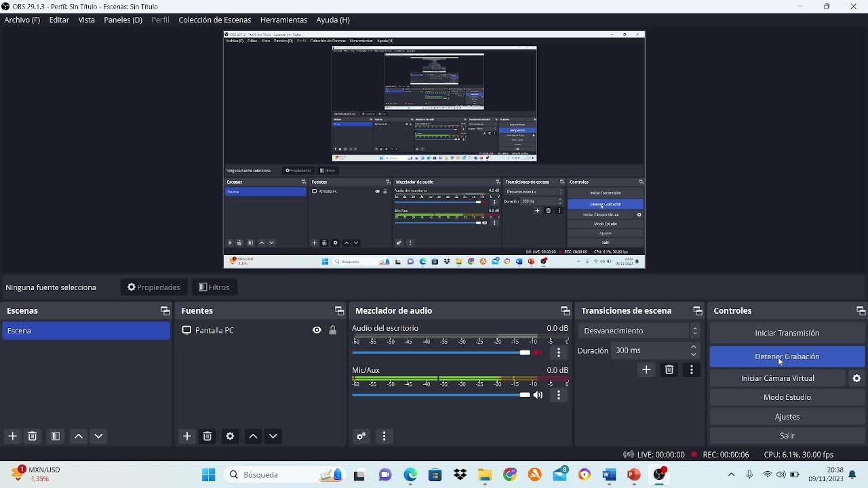Open advanced audio properties gears icon
868x488 pixels.
point(361,436)
